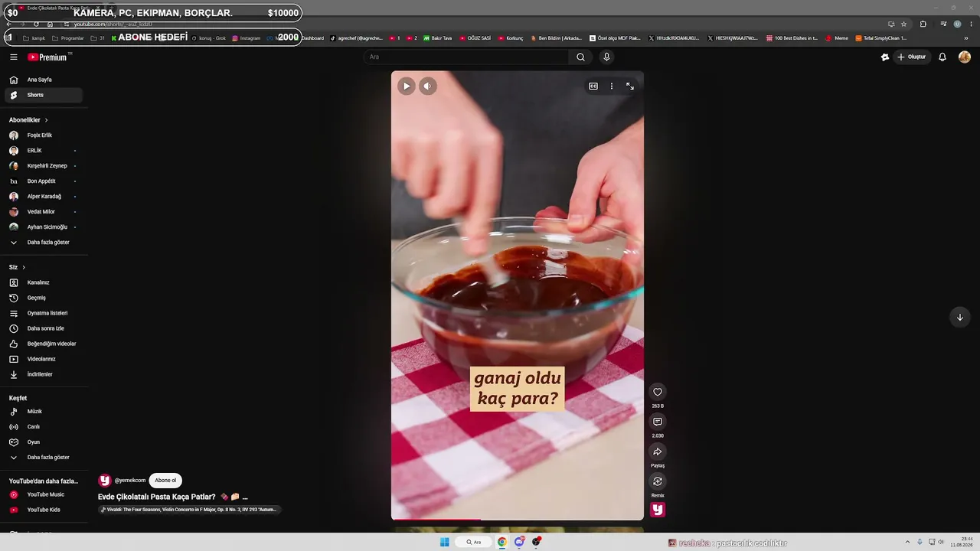Open the Vivaldi Four Seasons sound link
This screenshot has height=551, width=980.
click(x=190, y=510)
